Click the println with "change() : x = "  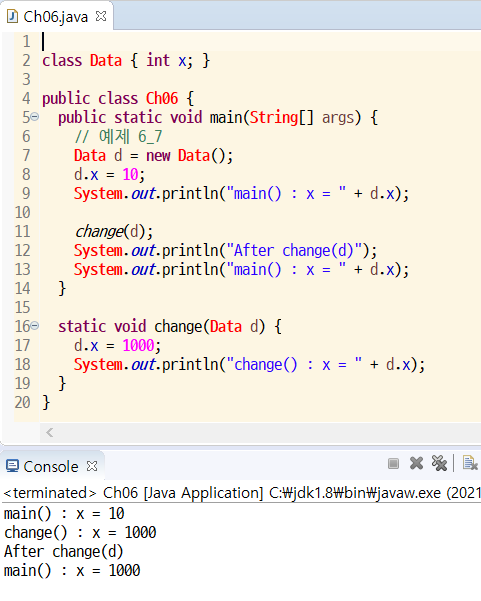click(250, 365)
